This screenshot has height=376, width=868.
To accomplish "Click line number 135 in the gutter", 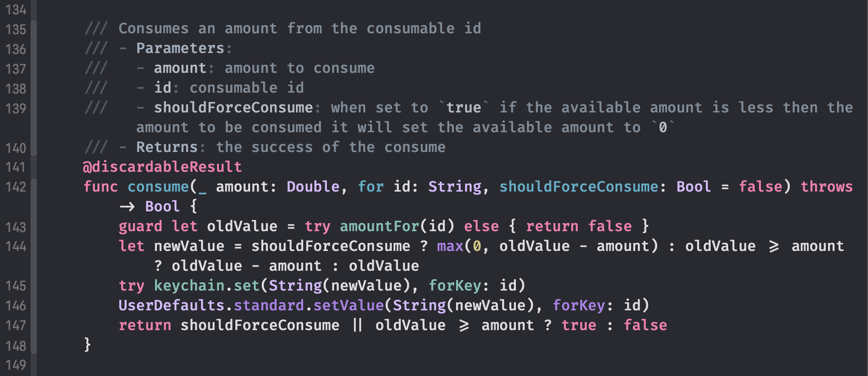I will tap(16, 30).
